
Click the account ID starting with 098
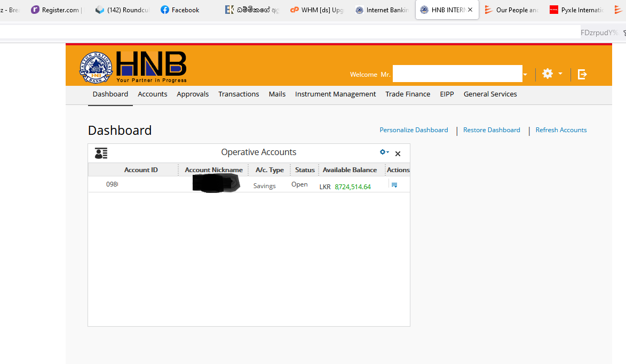(x=112, y=184)
